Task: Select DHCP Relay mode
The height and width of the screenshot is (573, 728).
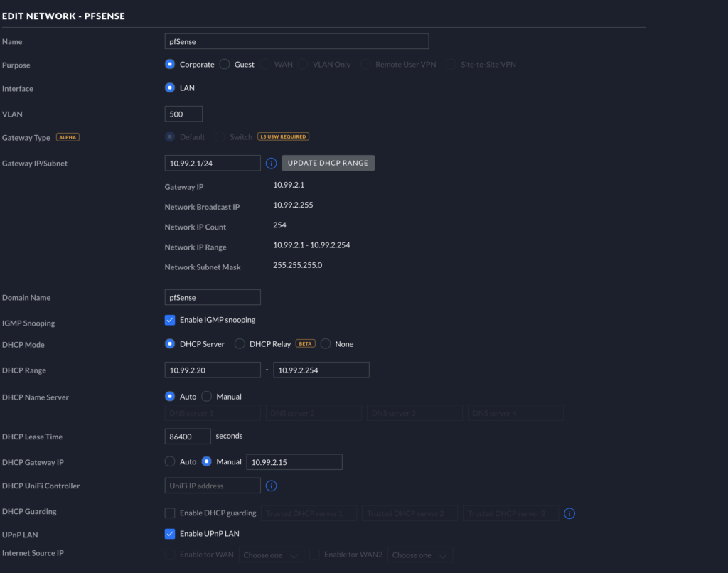Action: click(240, 344)
